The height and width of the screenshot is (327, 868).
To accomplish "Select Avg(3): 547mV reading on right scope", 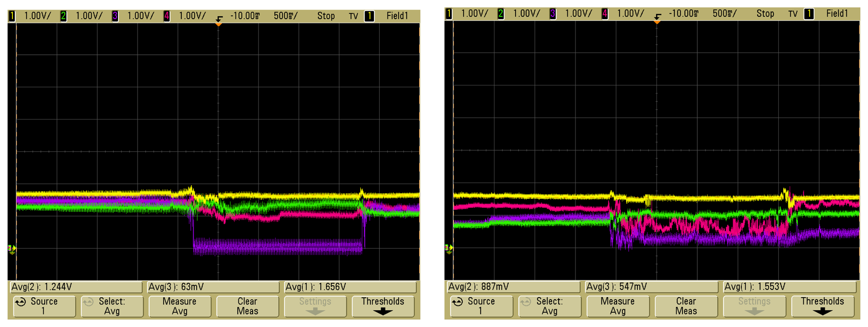I will [651, 287].
